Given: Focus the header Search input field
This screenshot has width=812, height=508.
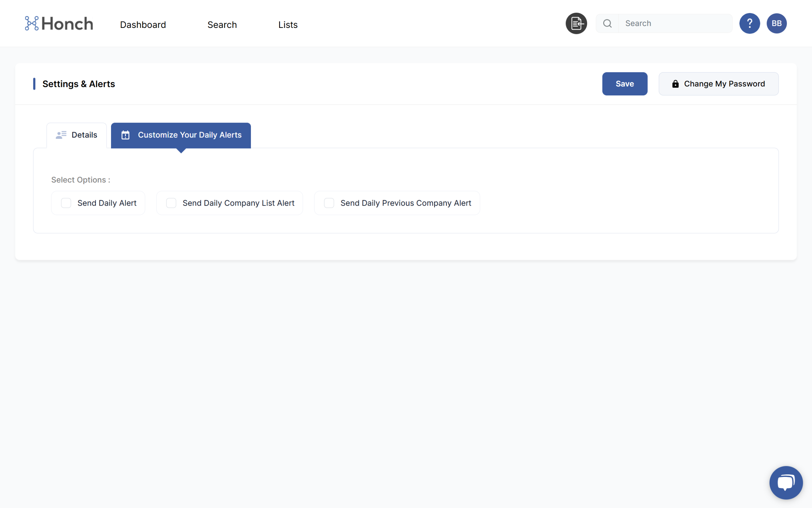Looking at the screenshot, I should click(x=675, y=23).
